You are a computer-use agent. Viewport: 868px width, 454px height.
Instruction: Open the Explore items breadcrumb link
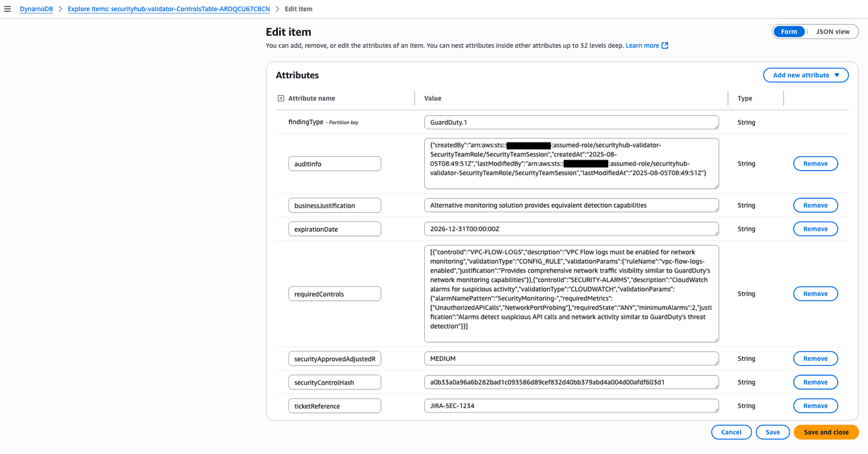point(169,9)
